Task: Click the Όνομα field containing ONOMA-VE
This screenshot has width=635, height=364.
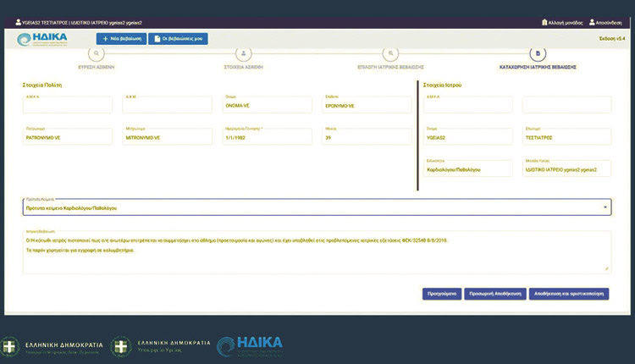Action: click(268, 104)
